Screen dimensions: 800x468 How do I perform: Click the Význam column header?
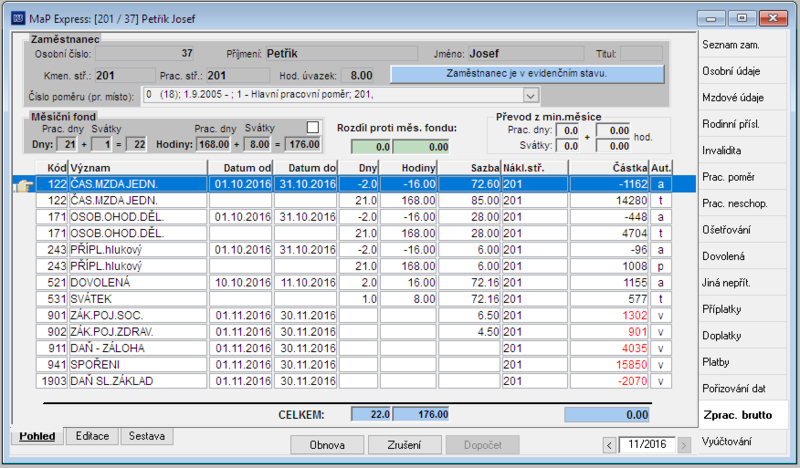tap(138, 168)
